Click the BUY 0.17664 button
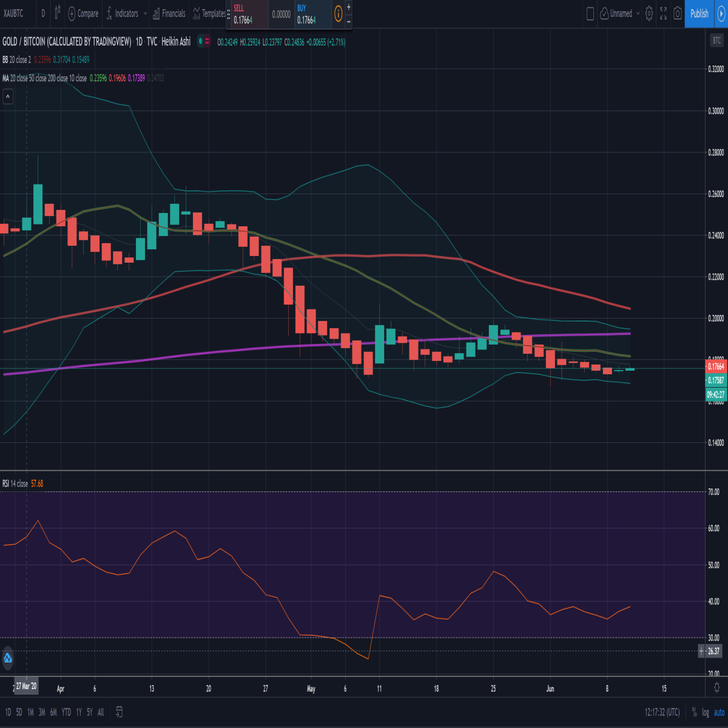 click(312, 15)
